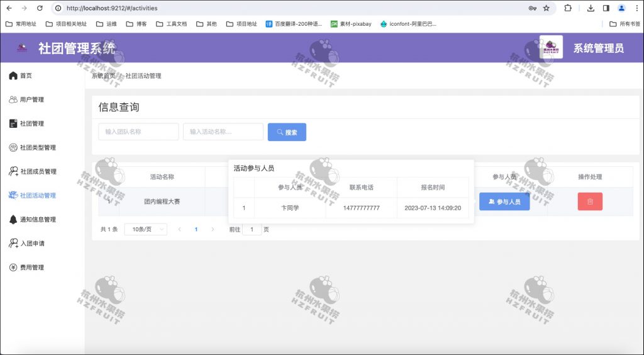Open the 所有书签 folder
The width and height of the screenshot is (644, 355).
625,24
